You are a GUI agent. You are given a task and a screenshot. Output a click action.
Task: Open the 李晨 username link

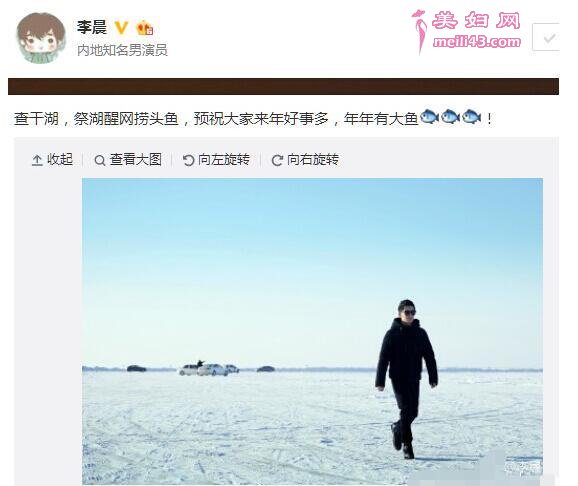click(x=92, y=28)
